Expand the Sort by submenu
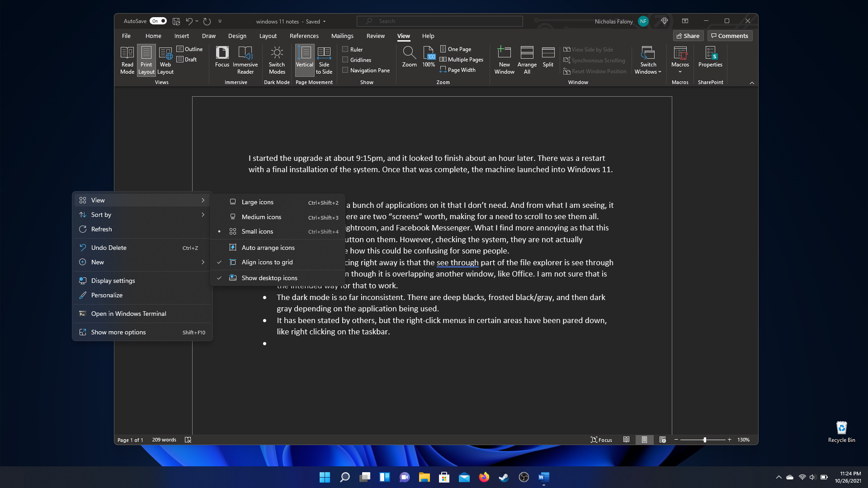Viewport: 868px width, 488px height. pos(142,215)
